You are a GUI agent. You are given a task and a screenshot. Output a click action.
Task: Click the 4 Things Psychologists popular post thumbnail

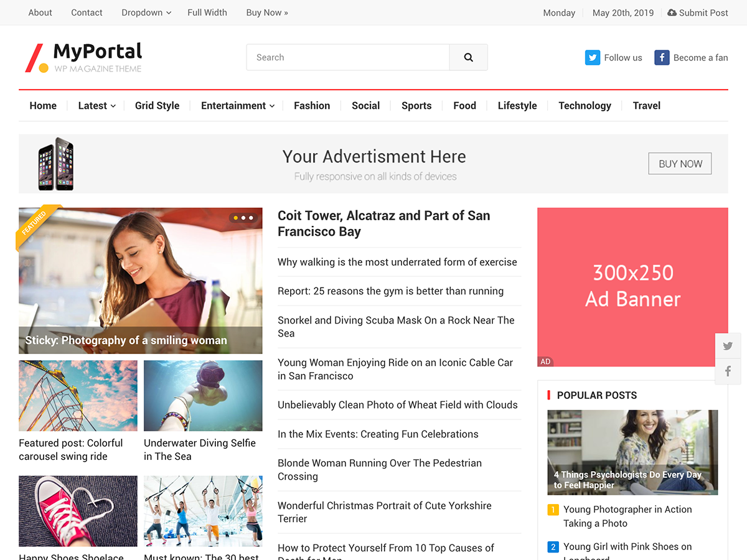coord(632,452)
